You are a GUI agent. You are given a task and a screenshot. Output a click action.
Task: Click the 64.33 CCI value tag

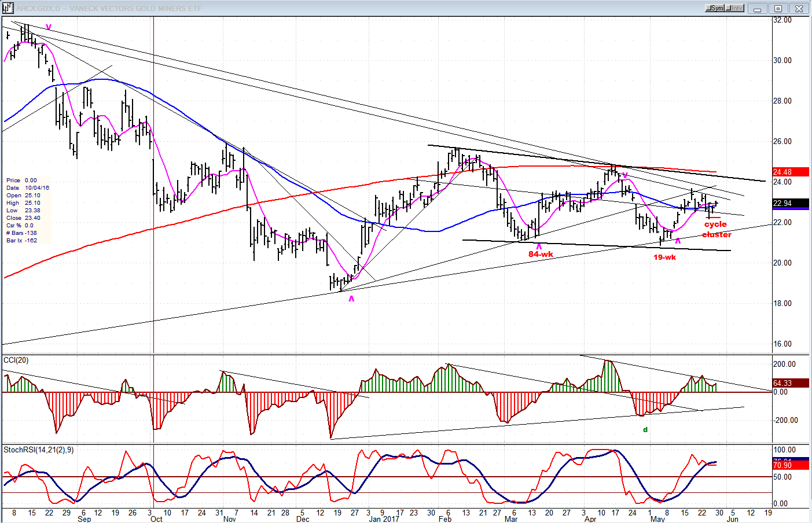point(790,383)
